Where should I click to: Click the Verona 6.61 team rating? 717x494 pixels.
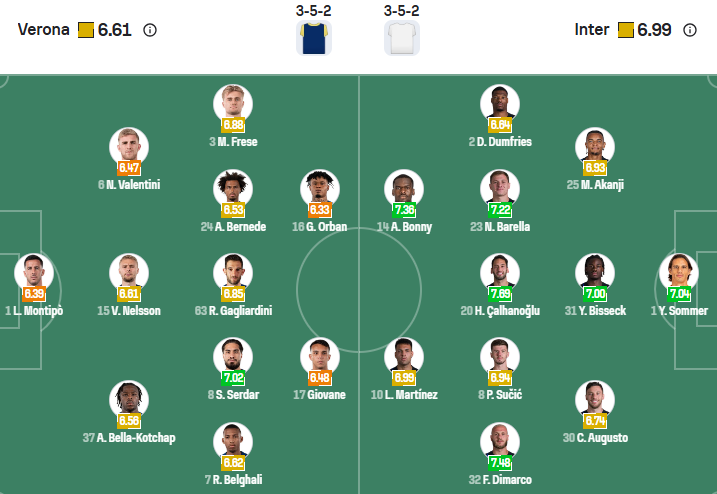click(114, 30)
